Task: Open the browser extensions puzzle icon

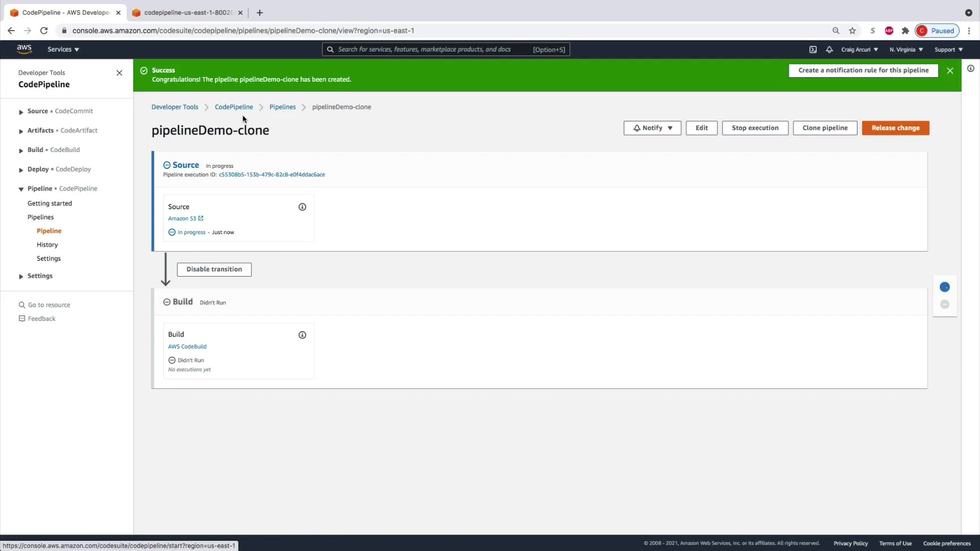Action: pos(905,31)
